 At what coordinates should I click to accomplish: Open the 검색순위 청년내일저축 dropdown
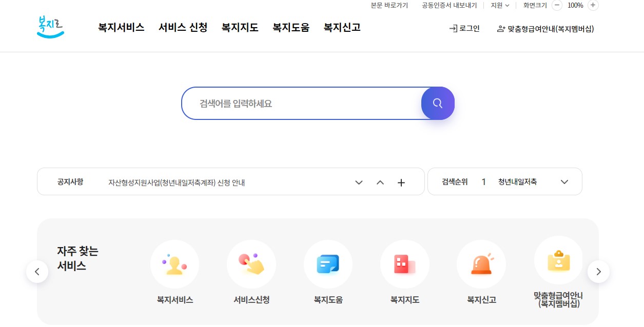[564, 181]
